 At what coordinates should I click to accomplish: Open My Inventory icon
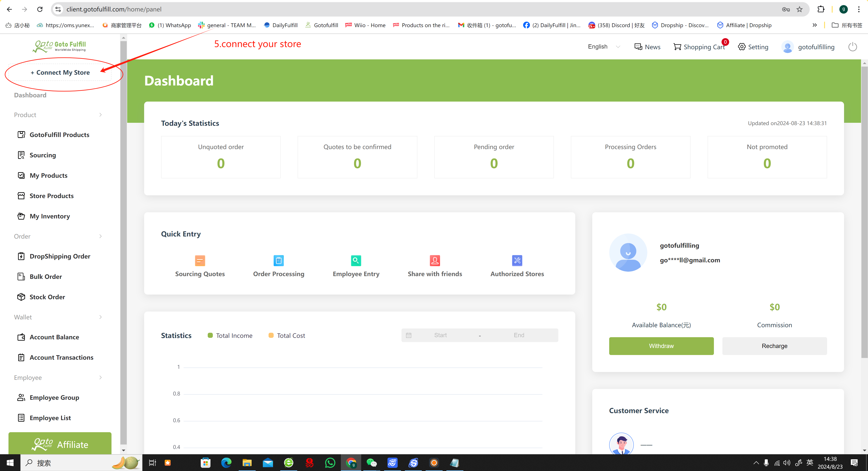point(21,216)
